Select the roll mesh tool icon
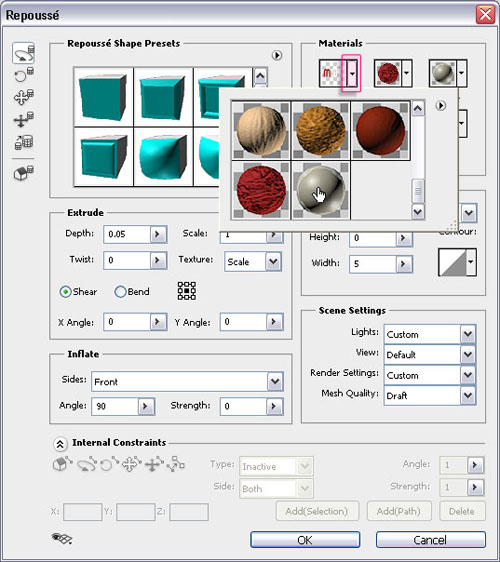This screenshot has height=562, width=500. click(x=24, y=75)
